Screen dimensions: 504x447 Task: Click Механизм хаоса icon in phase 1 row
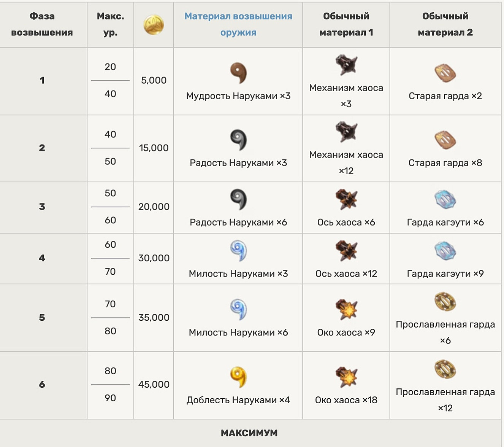click(346, 65)
